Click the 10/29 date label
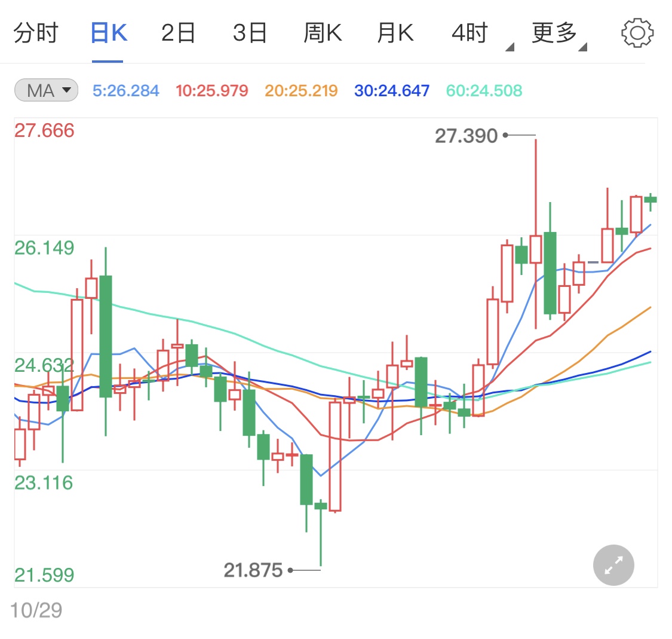This screenshot has height=639, width=672. (x=36, y=608)
